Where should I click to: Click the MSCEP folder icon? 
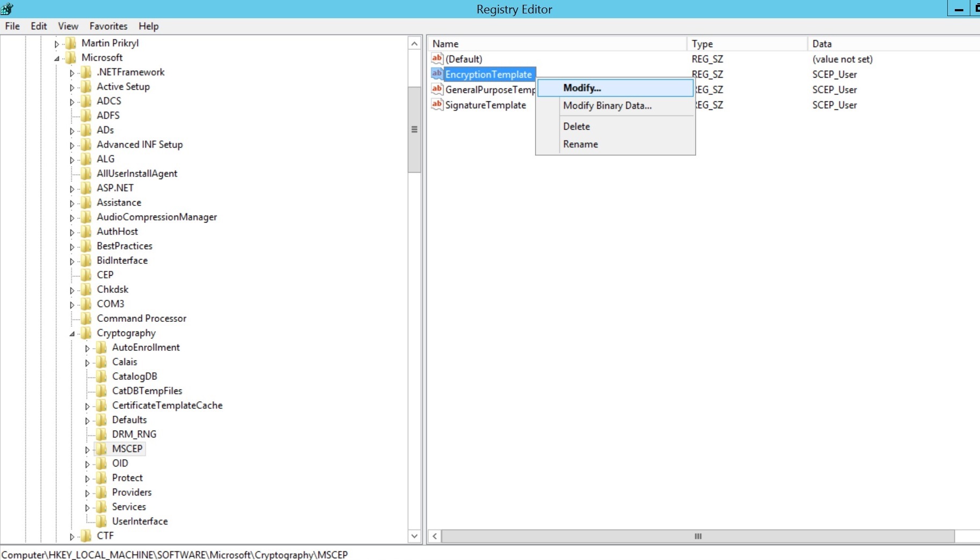click(x=101, y=449)
